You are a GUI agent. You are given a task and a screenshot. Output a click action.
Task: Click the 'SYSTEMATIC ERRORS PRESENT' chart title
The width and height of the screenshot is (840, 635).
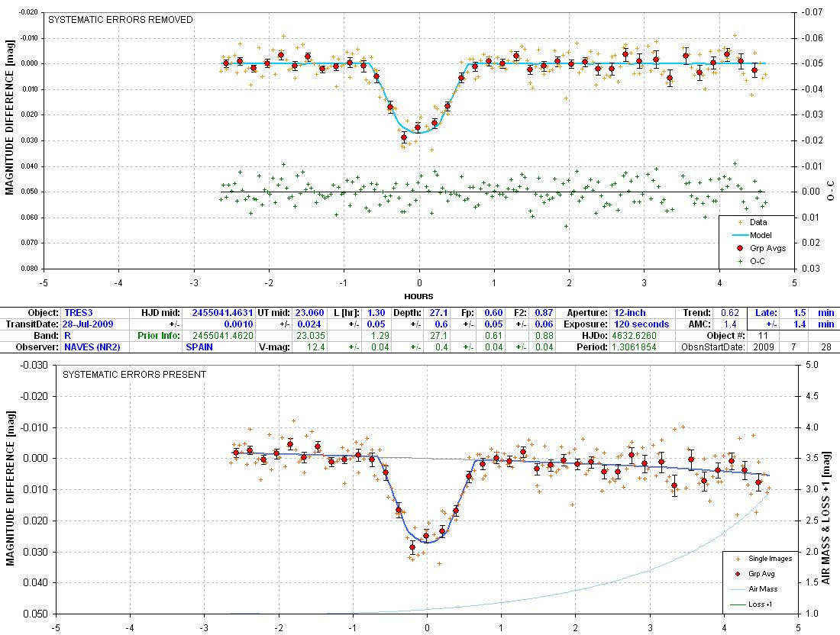[134, 375]
